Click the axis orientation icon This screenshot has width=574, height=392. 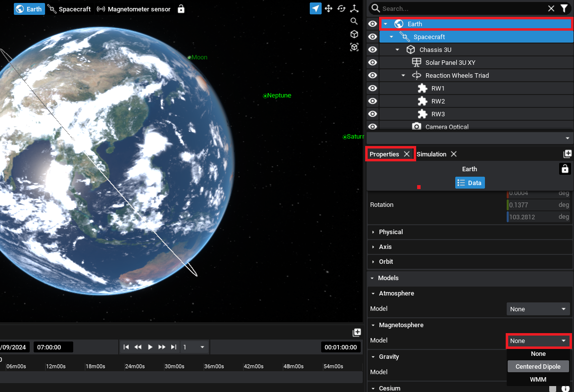point(354,8)
